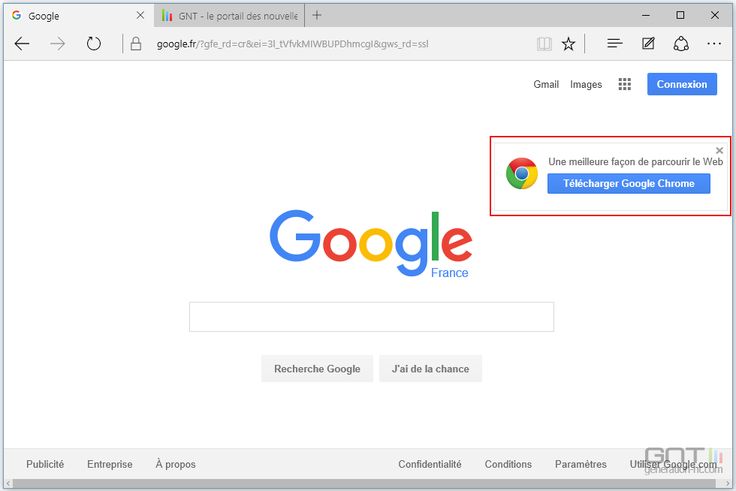Click the padlock security icon
This screenshot has height=491, width=736.
[136, 44]
